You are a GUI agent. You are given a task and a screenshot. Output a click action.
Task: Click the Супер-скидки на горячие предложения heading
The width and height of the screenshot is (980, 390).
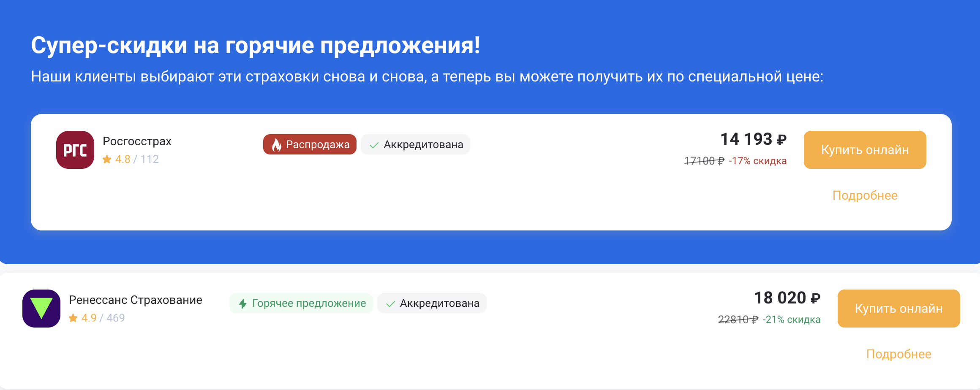coord(256,46)
